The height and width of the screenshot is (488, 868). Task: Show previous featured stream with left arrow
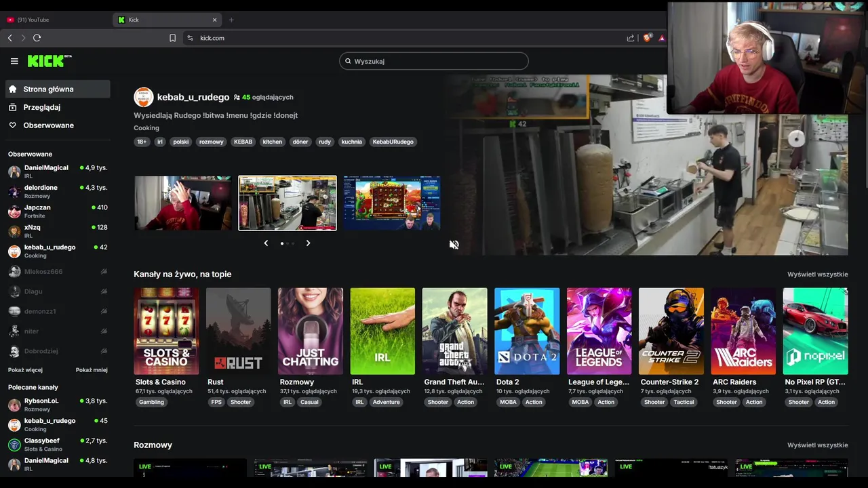266,243
